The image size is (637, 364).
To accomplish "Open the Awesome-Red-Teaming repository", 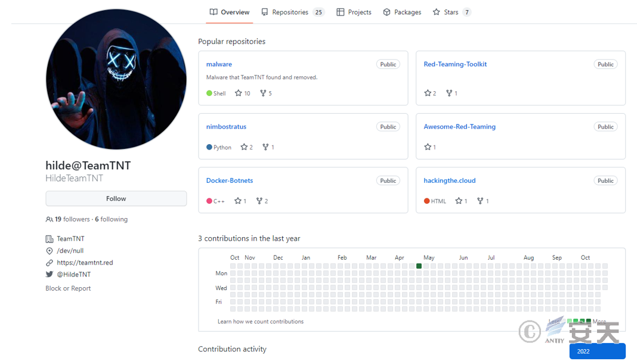I will coord(459,127).
